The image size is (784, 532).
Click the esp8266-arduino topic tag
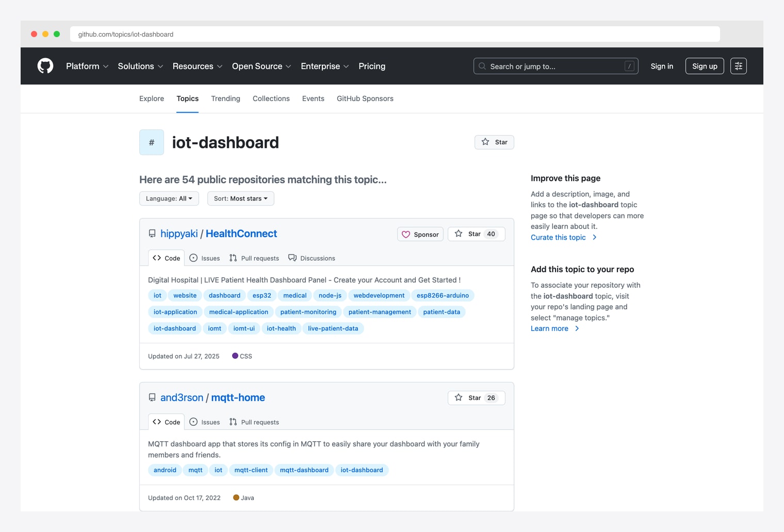click(x=443, y=295)
